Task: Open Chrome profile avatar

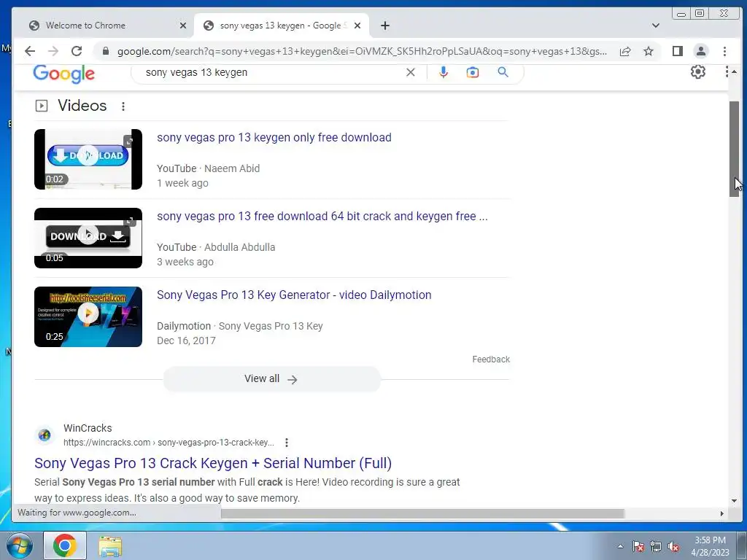Action: click(x=701, y=52)
